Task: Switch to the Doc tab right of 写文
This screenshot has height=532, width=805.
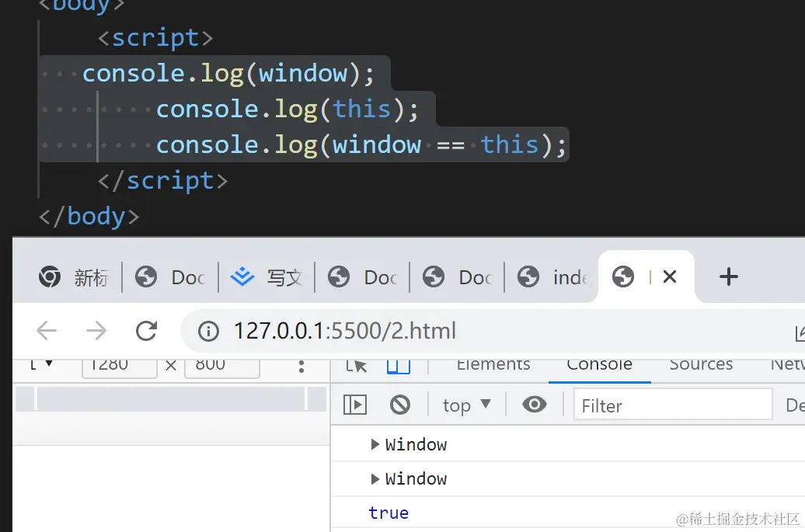Action: click(362, 277)
